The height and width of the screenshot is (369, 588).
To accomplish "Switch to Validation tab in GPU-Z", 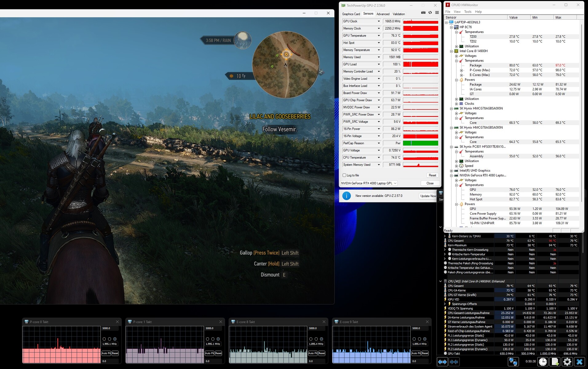I will click(399, 14).
